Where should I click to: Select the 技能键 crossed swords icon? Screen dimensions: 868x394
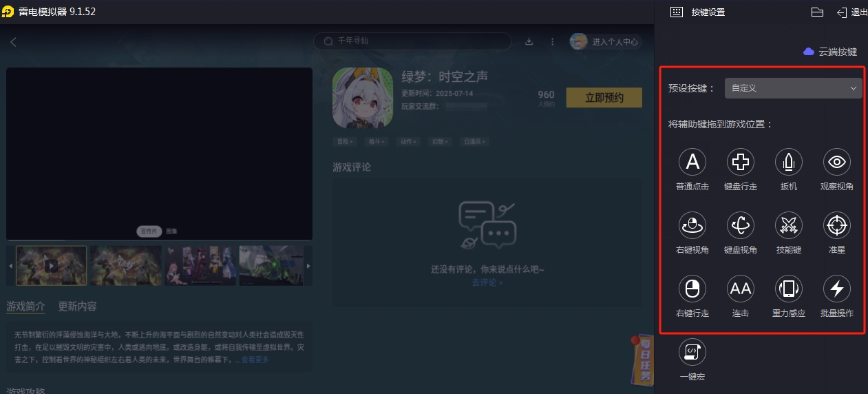[789, 225]
